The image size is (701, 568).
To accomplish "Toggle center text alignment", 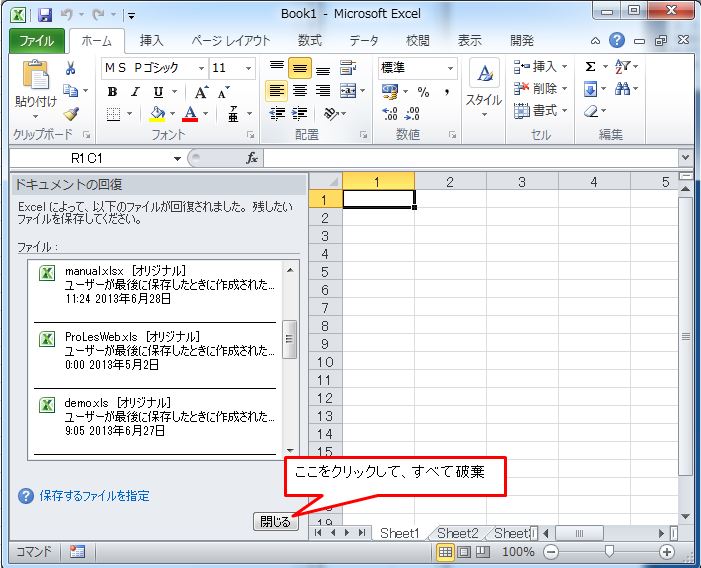I will click(x=300, y=91).
